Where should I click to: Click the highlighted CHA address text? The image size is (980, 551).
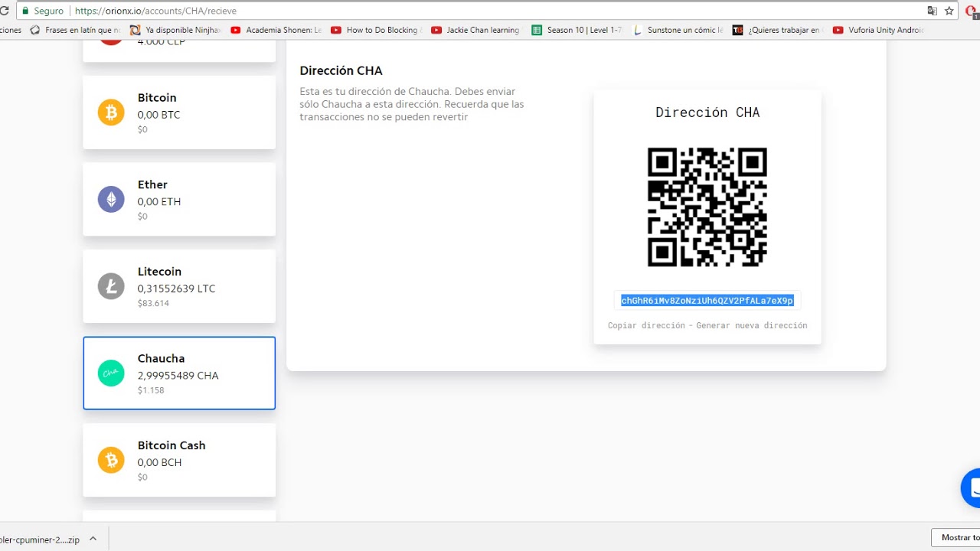[707, 301]
